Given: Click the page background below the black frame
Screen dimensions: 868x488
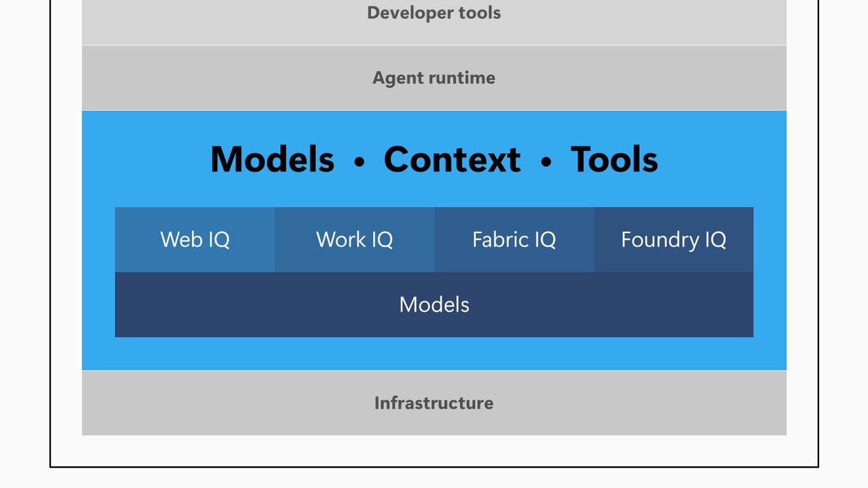Looking at the screenshot, I should click(x=434, y=478).
